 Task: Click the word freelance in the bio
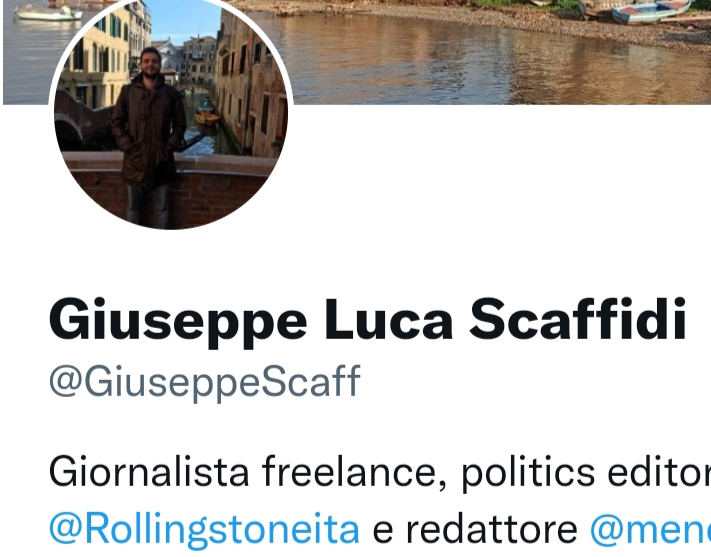coord(354,472)
